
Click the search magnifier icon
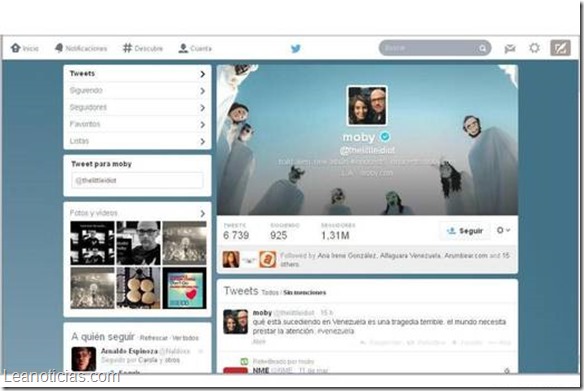(482, 48)
